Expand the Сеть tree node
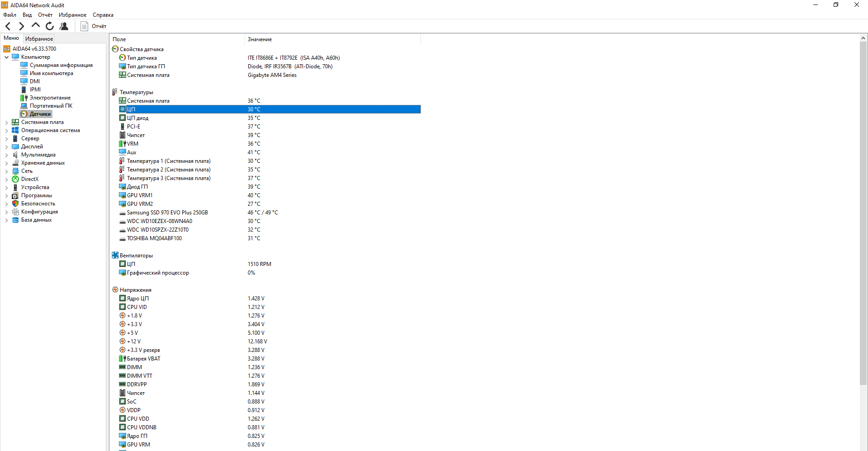This screenshot has height=451, width=868. (6, 171)
